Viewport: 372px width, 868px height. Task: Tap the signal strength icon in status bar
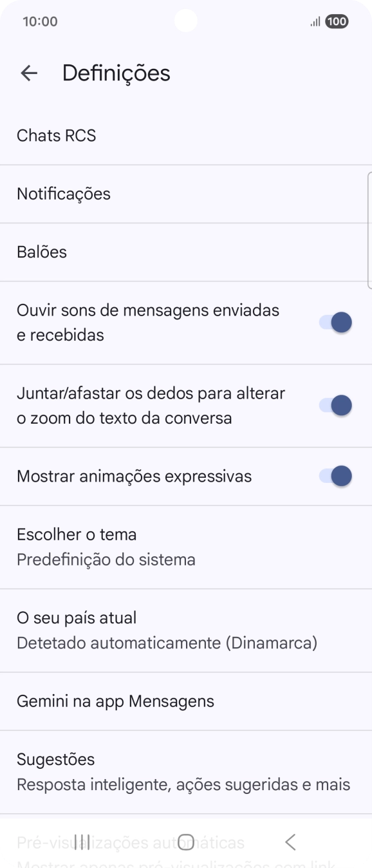coord(314,21)
